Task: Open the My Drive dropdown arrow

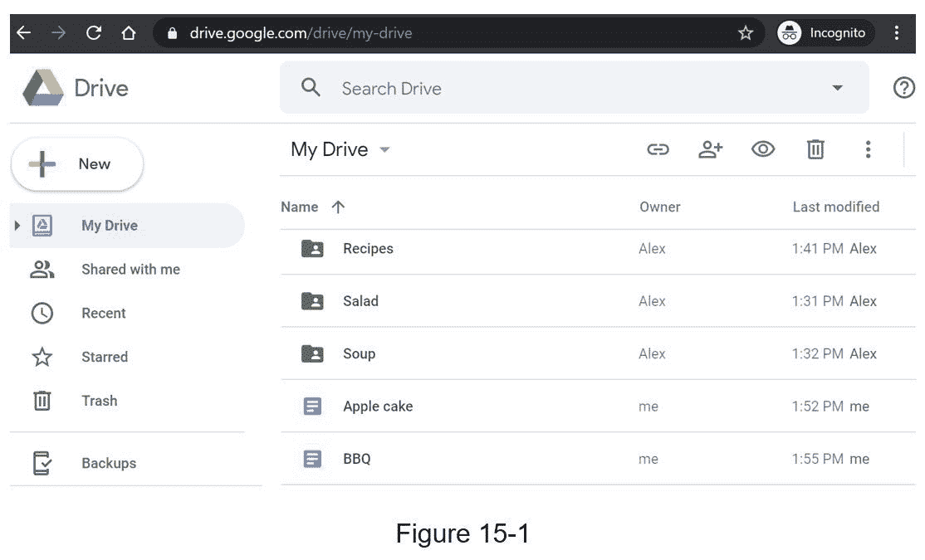Action: (x=384, y=150)
